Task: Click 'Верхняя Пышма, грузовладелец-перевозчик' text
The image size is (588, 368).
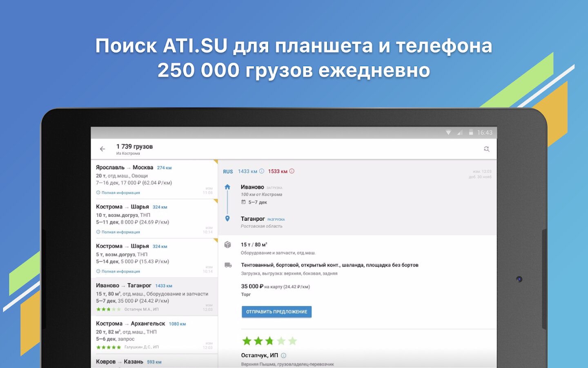Action: pyautogui.click(x=287, y=364)
